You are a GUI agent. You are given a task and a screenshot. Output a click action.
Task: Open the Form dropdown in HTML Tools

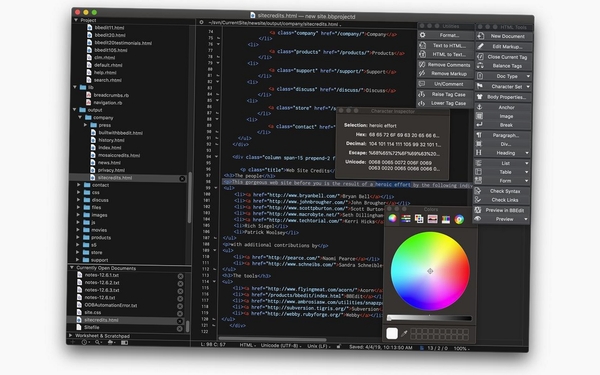tap(527, 181)
